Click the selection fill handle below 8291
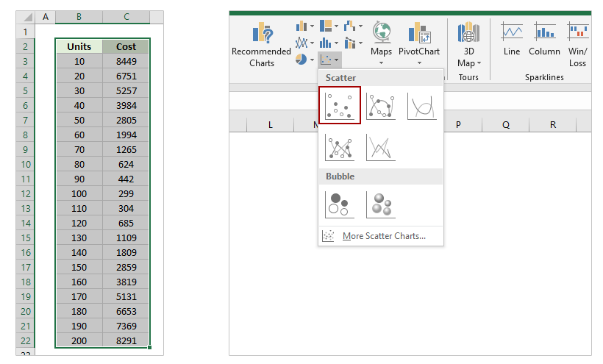The width and height of the screenshot is (603, 364). coord(149,348)
